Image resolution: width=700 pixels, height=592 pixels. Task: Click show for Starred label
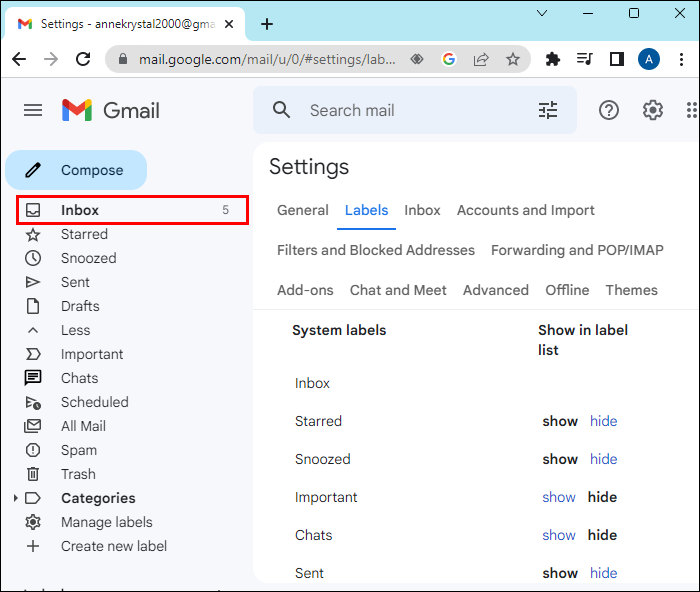(x=560, y=421)
